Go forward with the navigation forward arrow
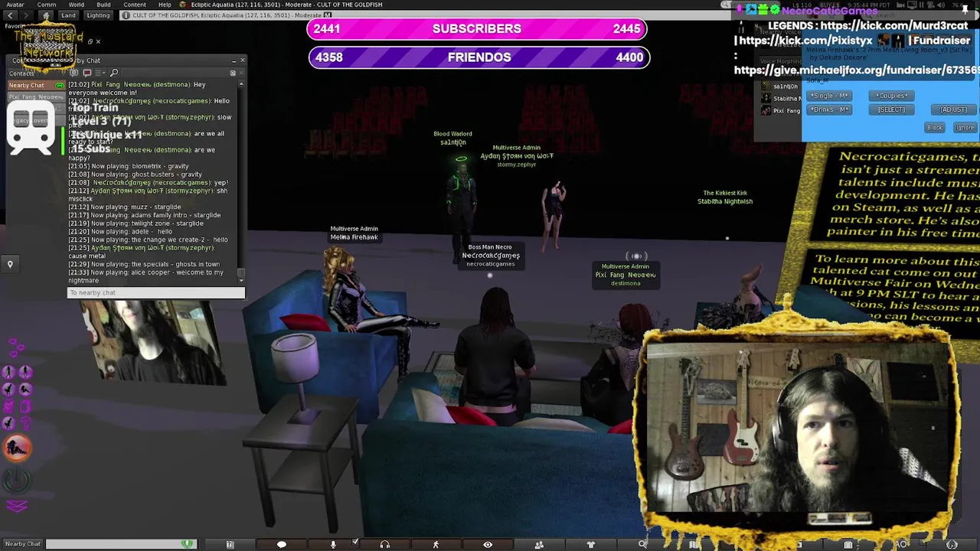This screenshot has height=551, width=980. pos(27,15)
